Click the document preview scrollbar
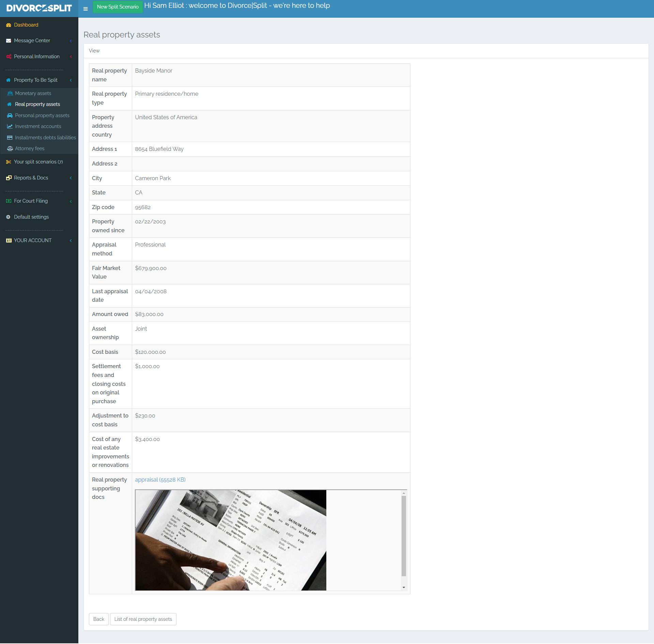Screen dimensions: 654x644 pyautogui.click(x=404, y=535)
